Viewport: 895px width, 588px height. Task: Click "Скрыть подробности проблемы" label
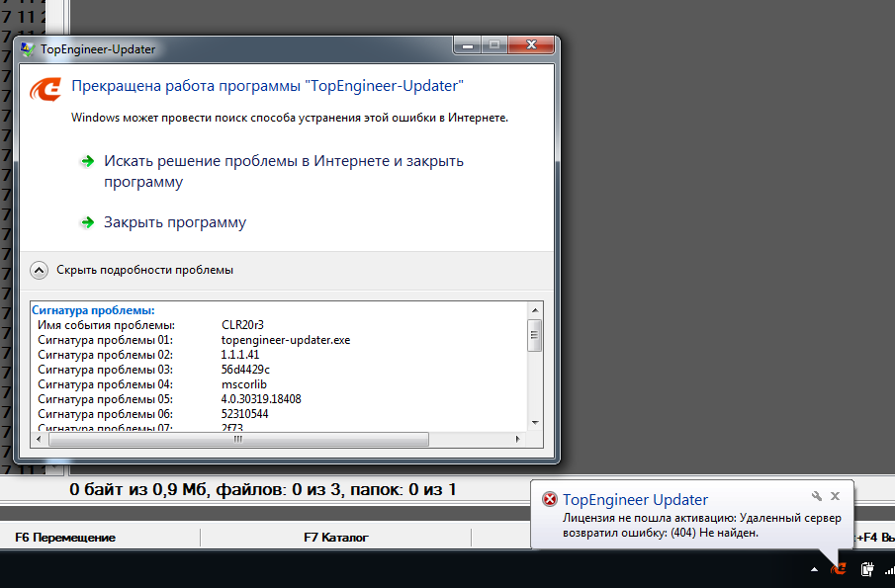[x=144, y=270]
